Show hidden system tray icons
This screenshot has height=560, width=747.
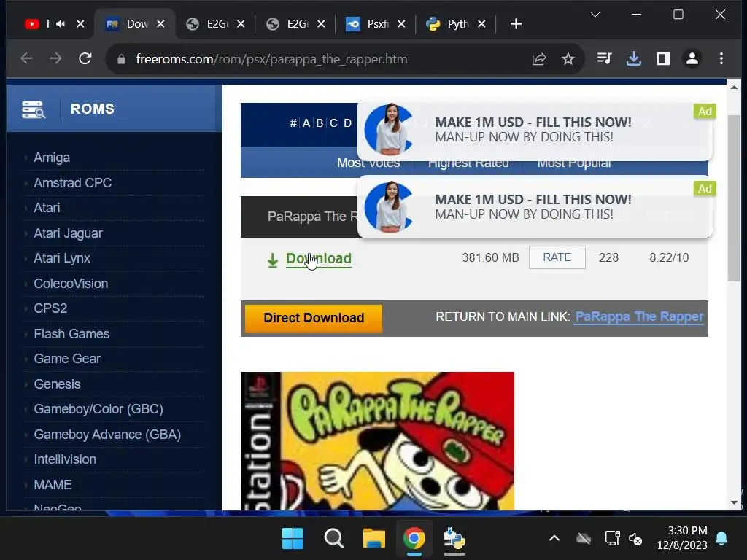click(554, 539)
